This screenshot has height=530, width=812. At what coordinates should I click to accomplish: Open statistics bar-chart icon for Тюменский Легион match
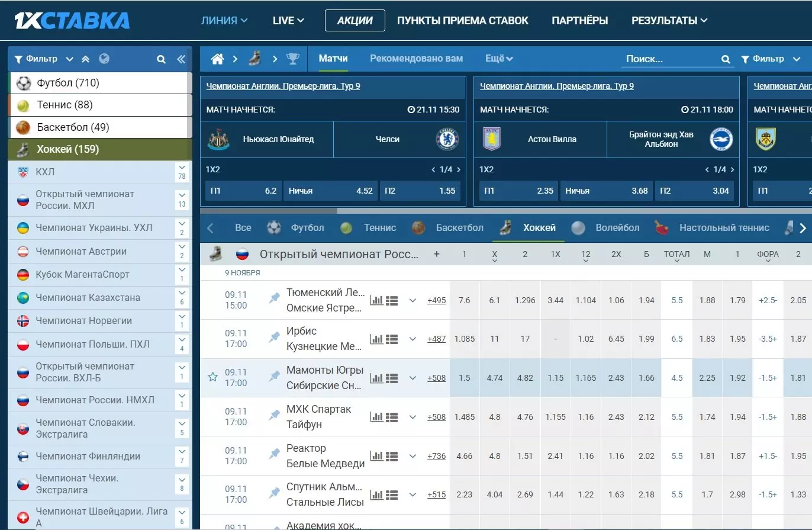tap(376, 300)
